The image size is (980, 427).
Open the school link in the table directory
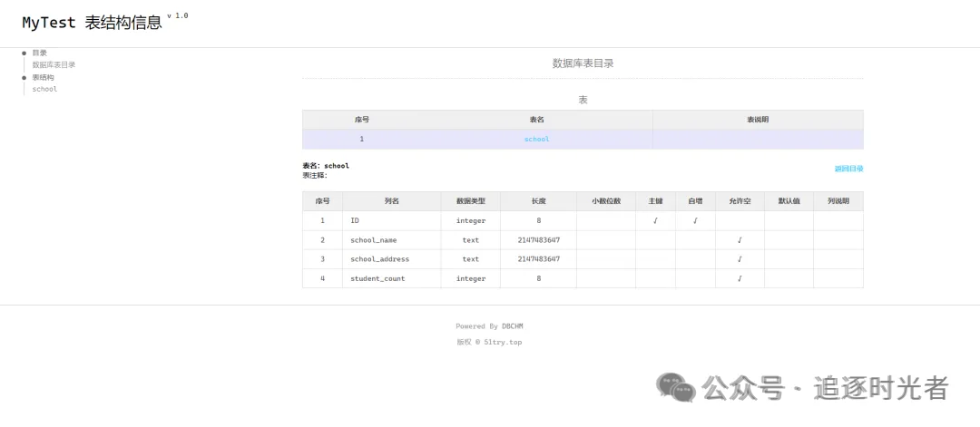(536, 139)
